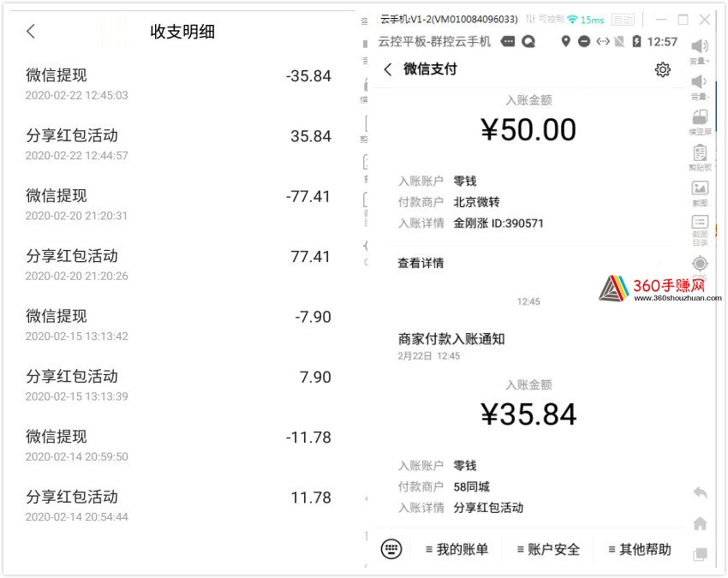Screen dimensions: 728x578
Task: Tap the location pin status icon
Action: coord(565,42)
